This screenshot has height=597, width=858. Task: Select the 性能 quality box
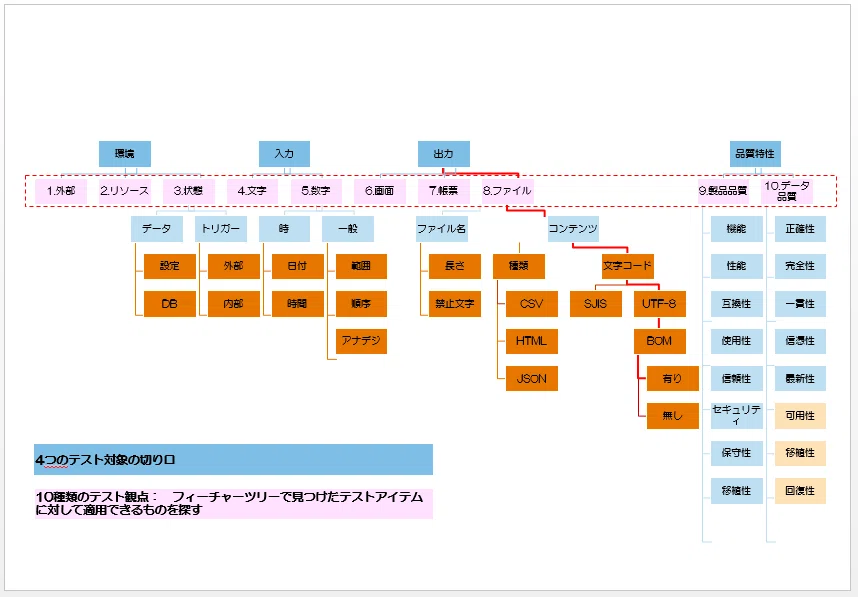point(737,266)
